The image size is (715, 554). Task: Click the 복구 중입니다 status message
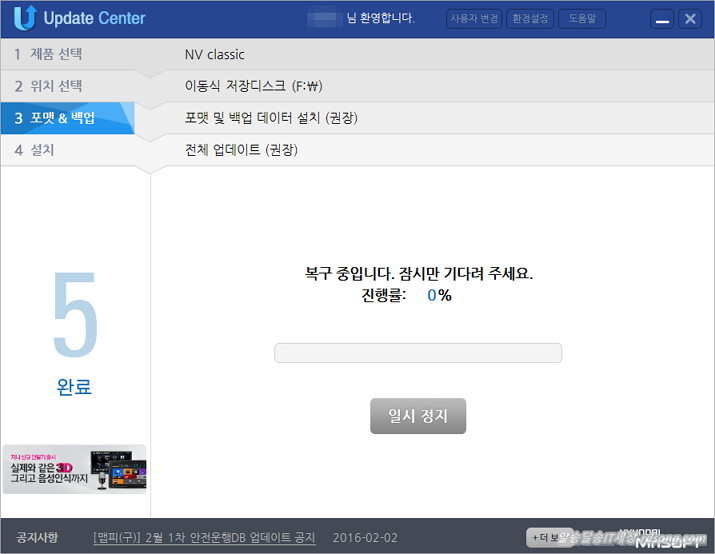pos(419,274)
